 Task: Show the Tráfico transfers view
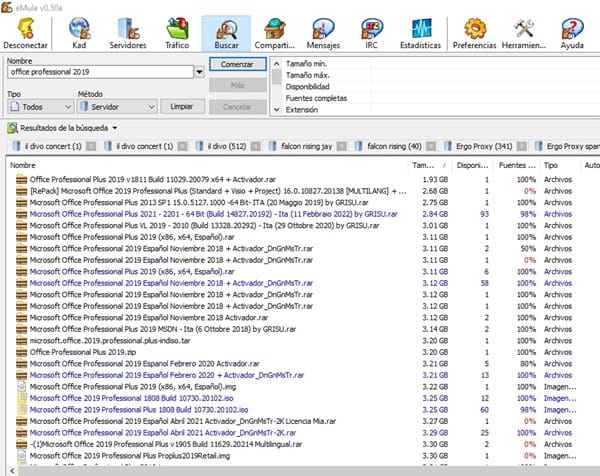coord(176,33)
